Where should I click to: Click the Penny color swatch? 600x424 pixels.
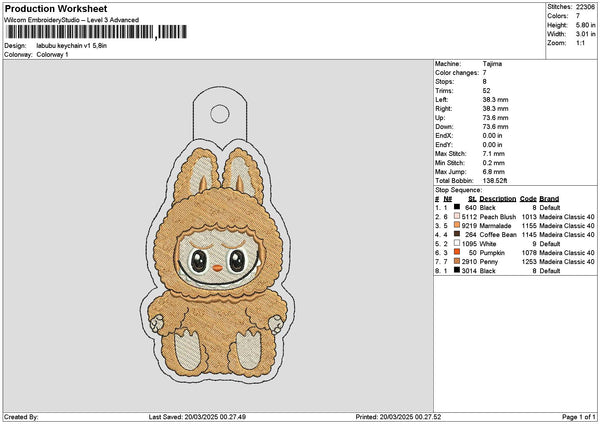click(x=457, y=261)
